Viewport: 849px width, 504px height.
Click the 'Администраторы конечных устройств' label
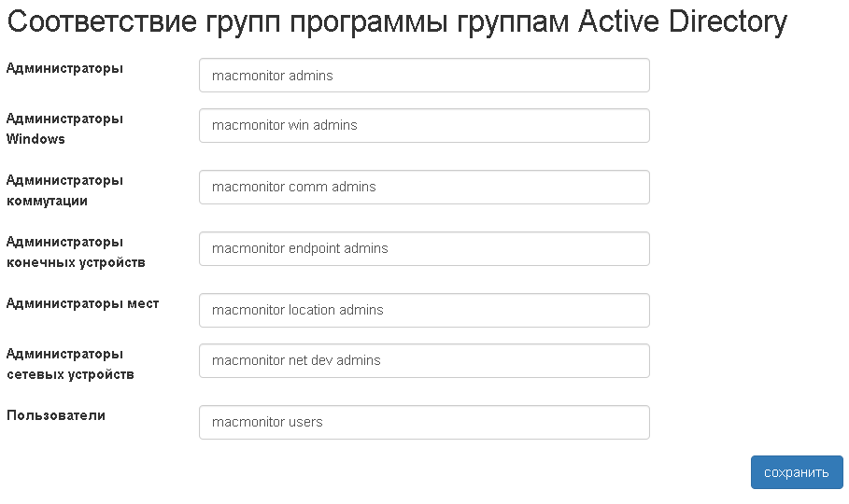(76, 252)
